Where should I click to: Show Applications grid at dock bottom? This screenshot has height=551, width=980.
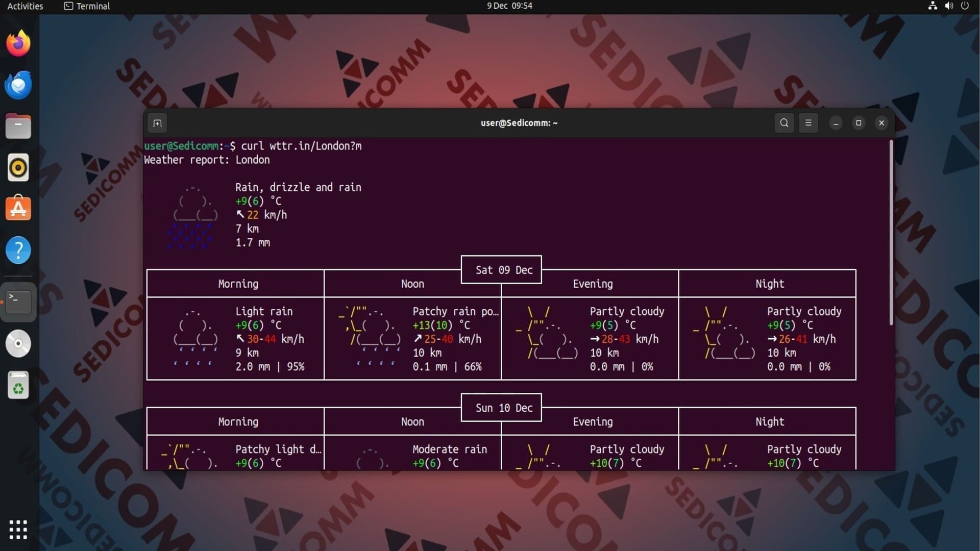(x=18, y=530)
